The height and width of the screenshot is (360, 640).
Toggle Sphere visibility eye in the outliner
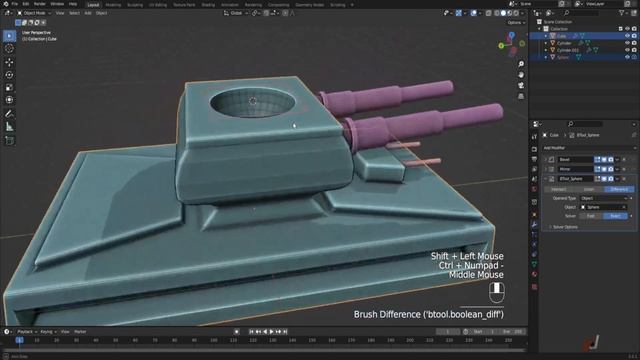click(627, 58)
